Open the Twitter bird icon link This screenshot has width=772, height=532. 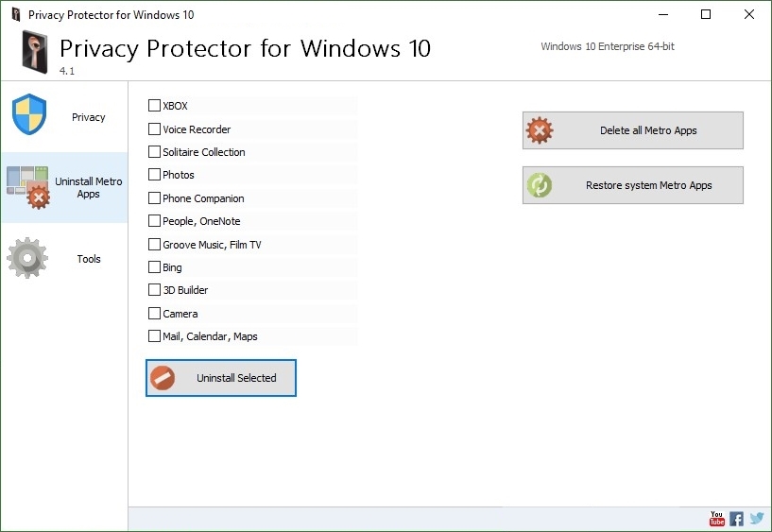(757, 518)
